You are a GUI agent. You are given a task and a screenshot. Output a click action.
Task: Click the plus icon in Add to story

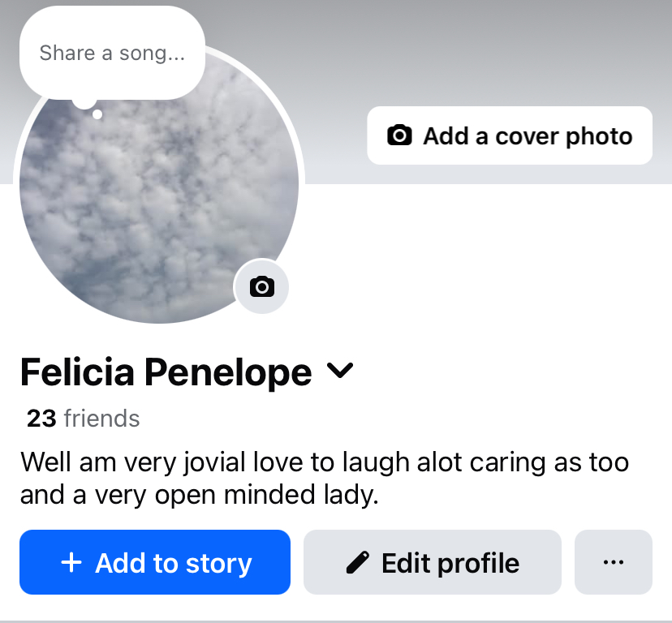click(71, 562)
